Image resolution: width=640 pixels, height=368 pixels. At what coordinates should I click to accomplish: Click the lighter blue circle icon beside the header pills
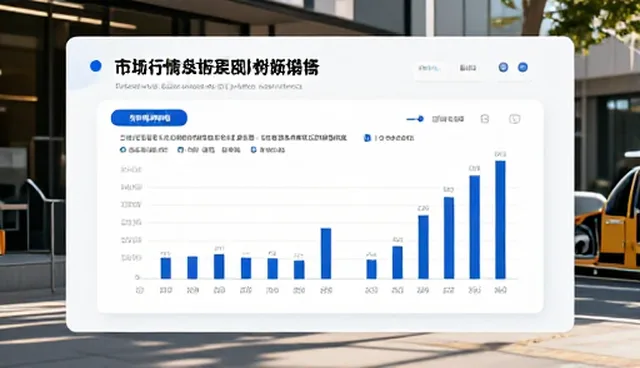tap(503, 67)
